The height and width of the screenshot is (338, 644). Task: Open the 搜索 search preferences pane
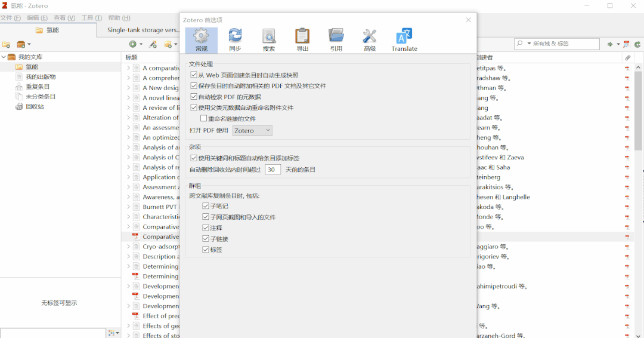pos(268,40)
